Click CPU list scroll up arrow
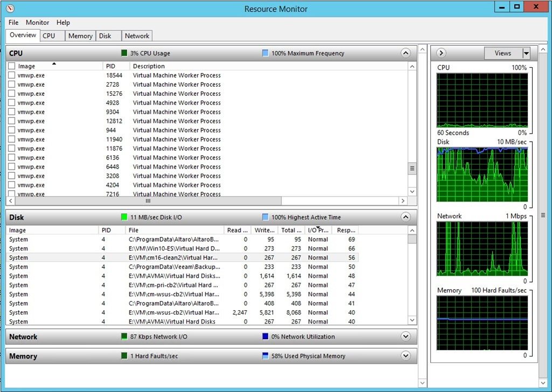552x392 pixels. 412,66
